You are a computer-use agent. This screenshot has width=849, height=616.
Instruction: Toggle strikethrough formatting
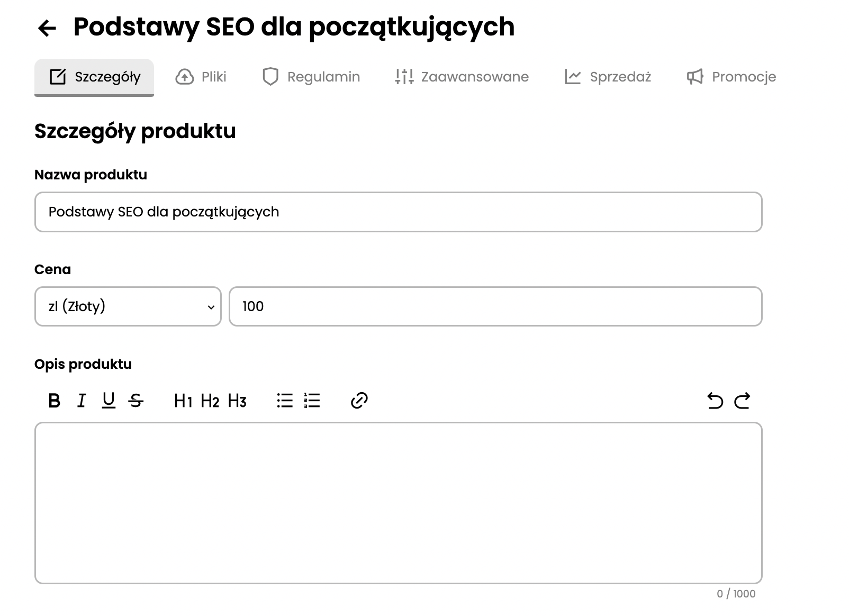point(136,401)
